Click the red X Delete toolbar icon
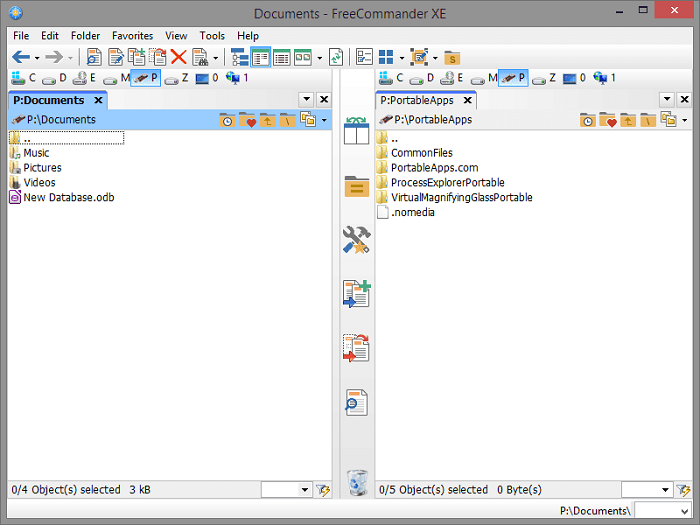This screenshot has height=525, width=700. (x=179, y=57)
